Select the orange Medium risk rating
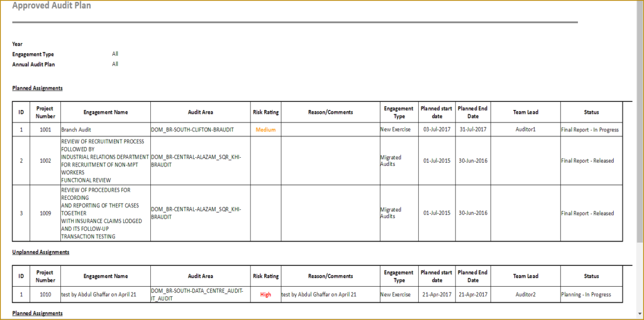The width and height of the screenshot is (644, 320). pos(266,130)
